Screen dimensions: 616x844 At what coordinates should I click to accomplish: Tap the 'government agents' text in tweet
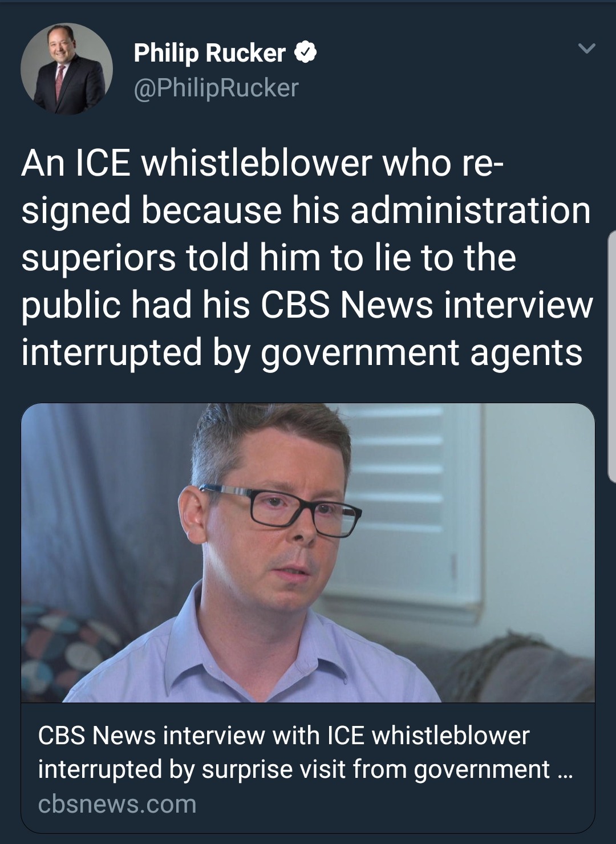point(422,354)
